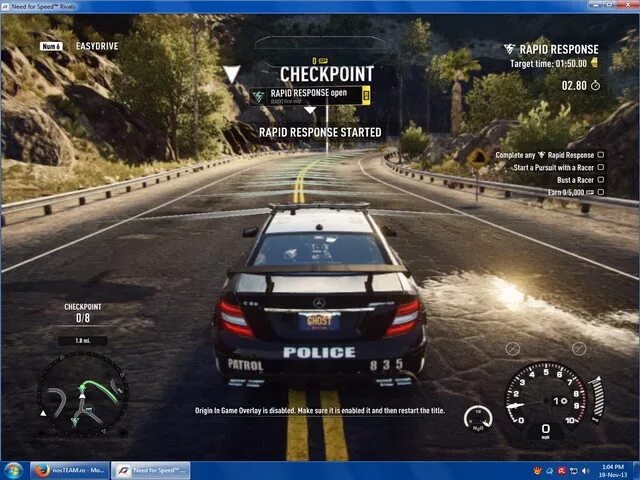Click the left disabled pursuit tech slot icon

point(513,349)
